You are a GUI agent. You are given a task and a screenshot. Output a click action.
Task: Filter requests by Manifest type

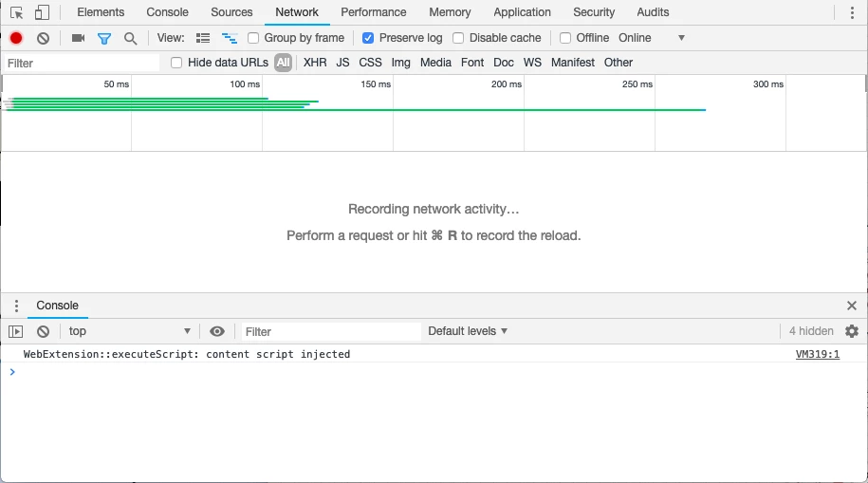click(572, 63)
